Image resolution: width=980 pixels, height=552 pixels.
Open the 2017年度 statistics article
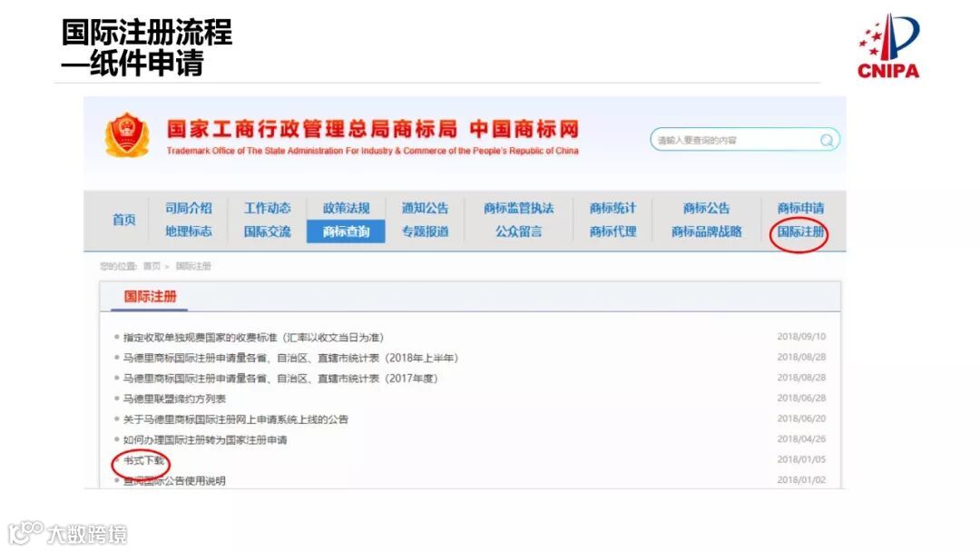tap(280, 379)
